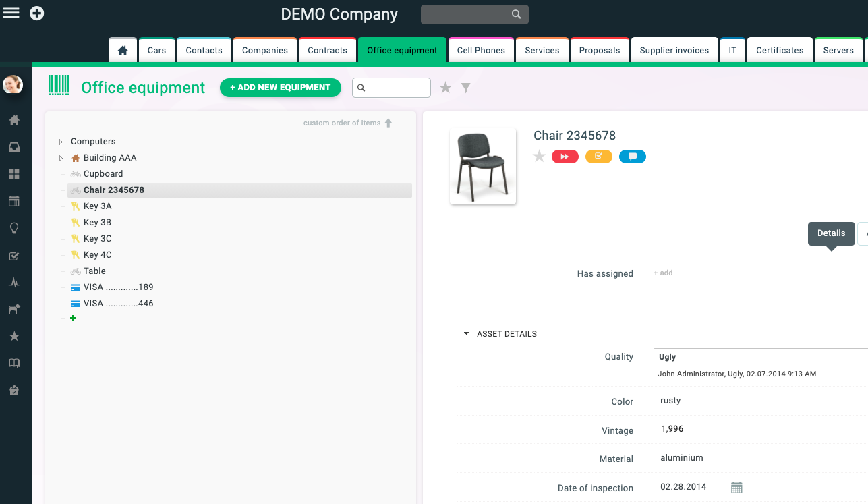Click the blue comment pill button
868x504 pixels.
(633, 157)
